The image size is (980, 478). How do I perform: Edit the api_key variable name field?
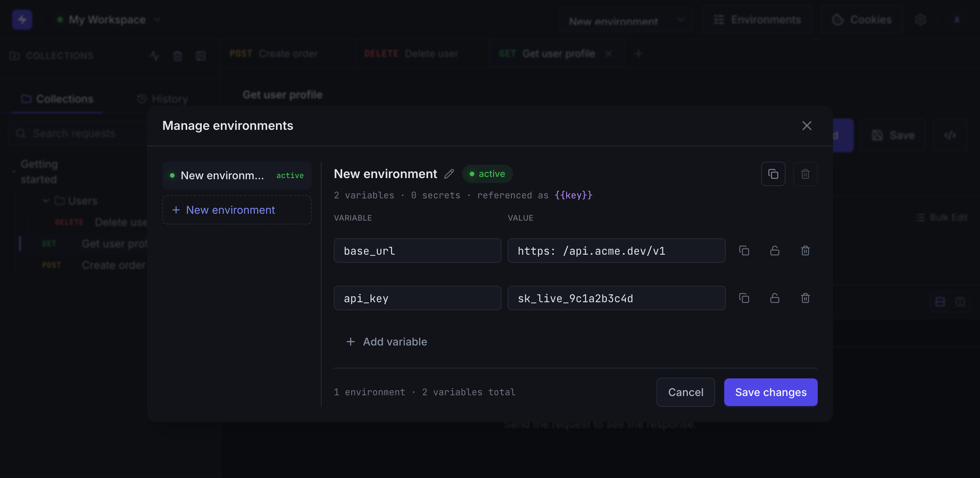click(x=417, y=298)
